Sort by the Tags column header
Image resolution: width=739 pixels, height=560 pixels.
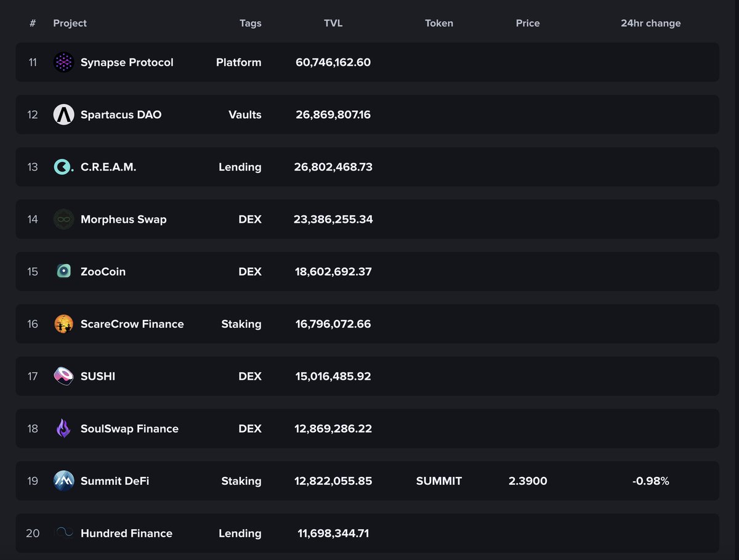pos(251,23)
